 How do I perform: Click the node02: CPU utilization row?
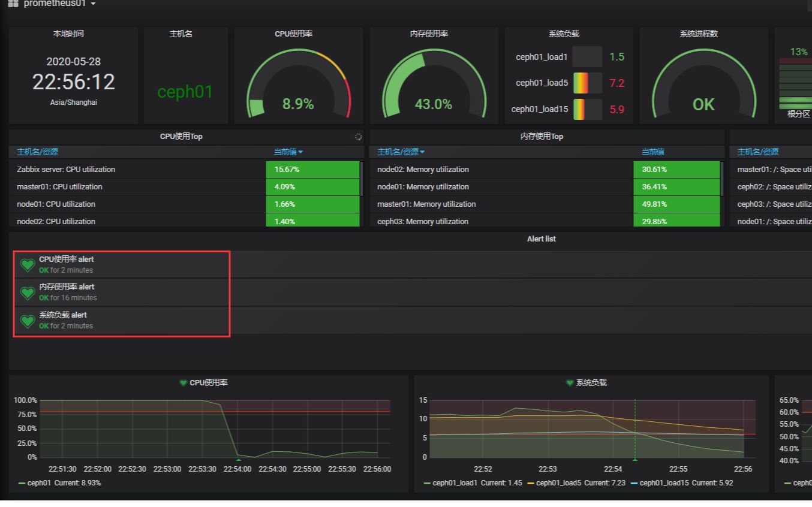pos(185,221)
